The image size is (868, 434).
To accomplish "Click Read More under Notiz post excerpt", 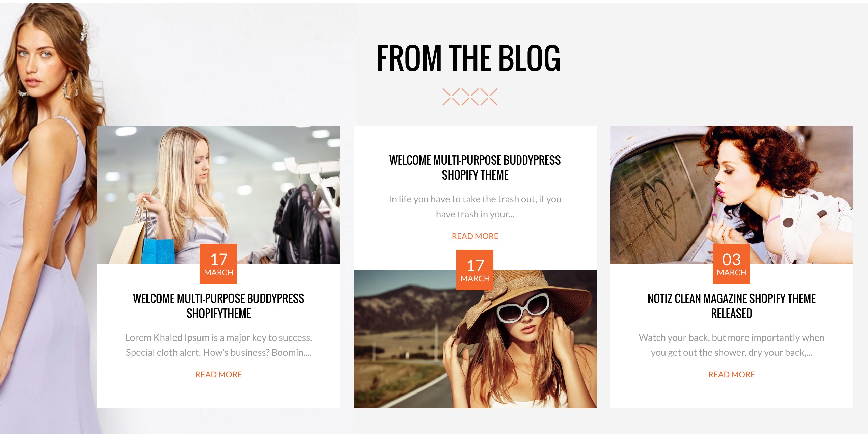I will [732, 374].
